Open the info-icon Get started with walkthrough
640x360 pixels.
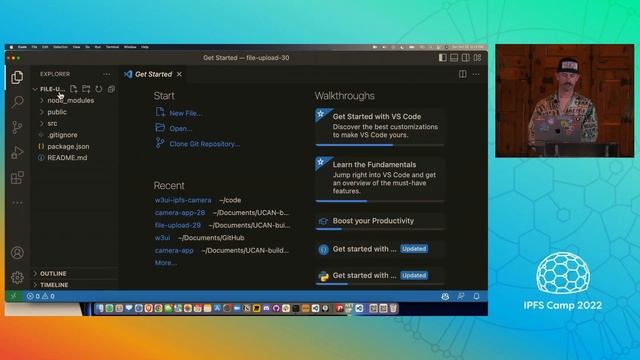[380, 249]
